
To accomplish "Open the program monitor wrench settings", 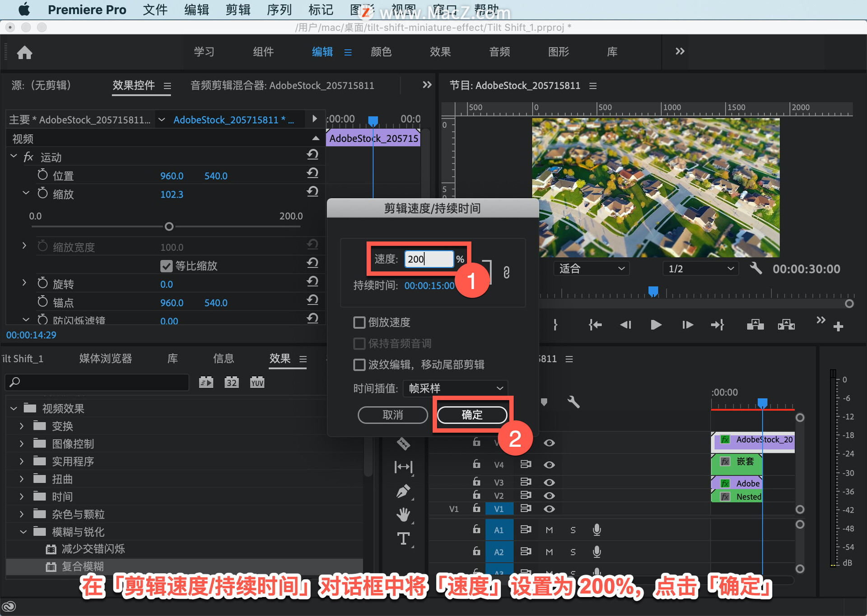I will [755, 268].
